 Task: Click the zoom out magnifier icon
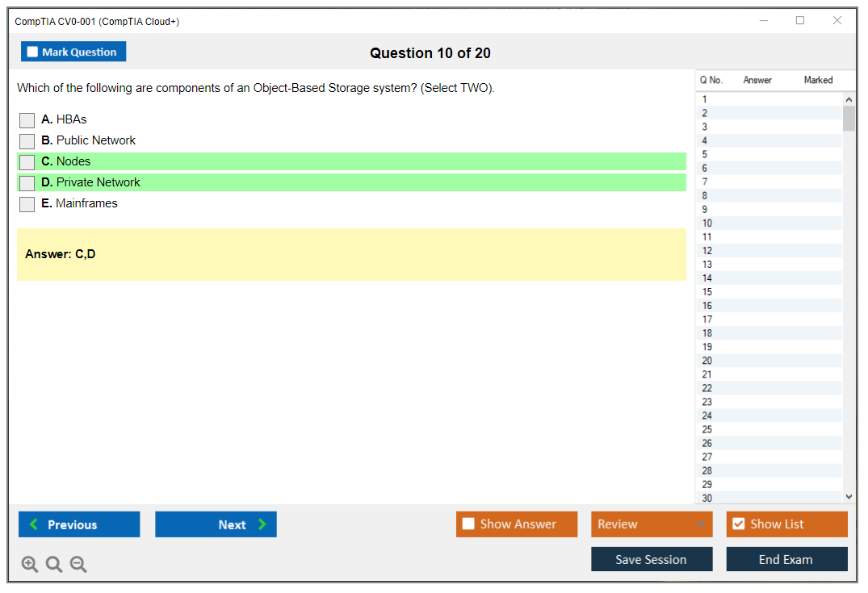coord(78,565)
